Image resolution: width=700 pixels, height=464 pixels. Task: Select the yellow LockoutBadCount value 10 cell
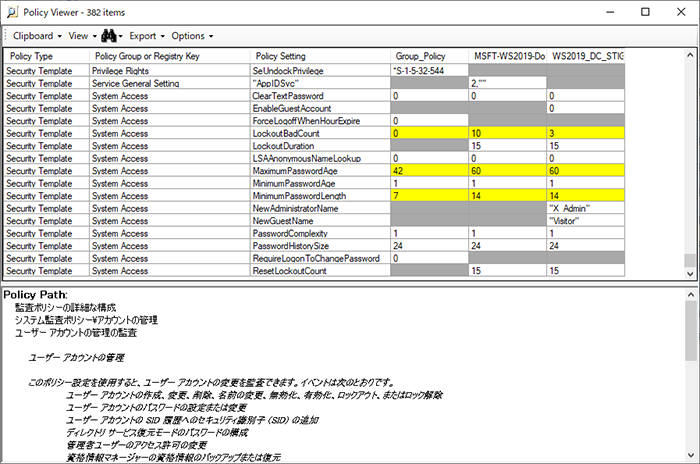[507, 133]
